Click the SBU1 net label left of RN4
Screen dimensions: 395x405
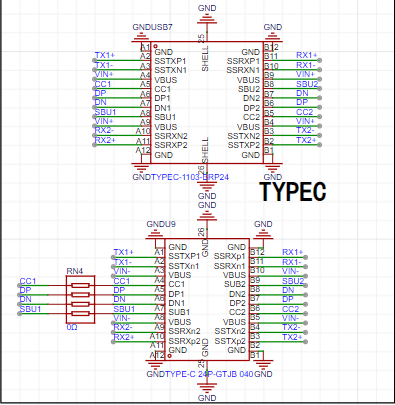(x=30, y=309)
